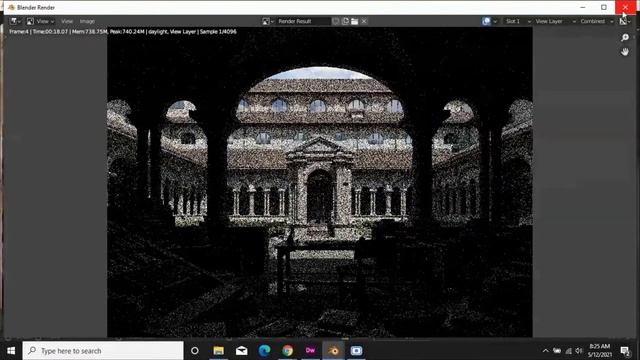Minimize the Blender Render window
The width and height of the screenshot is (640, 360).
[583, 7]
